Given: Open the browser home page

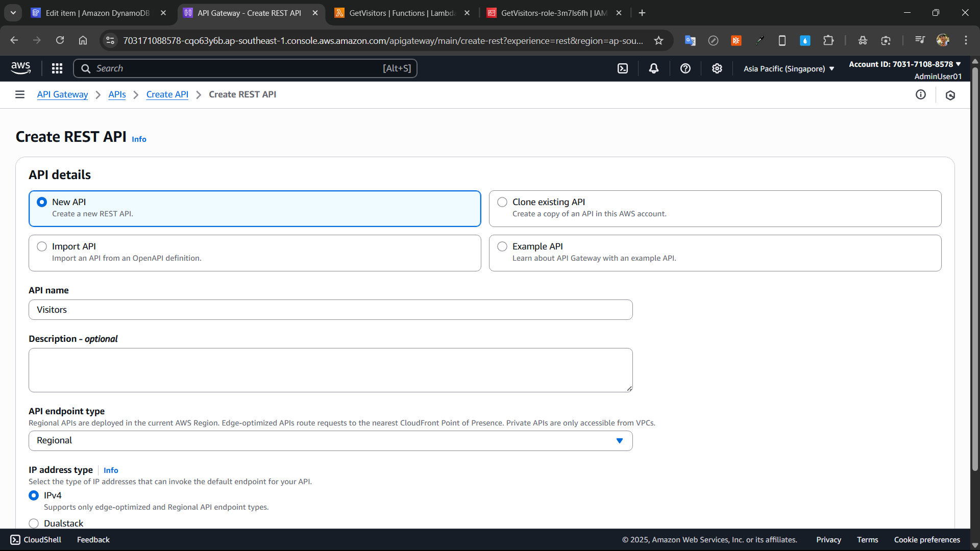Looking at the screenshot, I should (x=83, y=40).
